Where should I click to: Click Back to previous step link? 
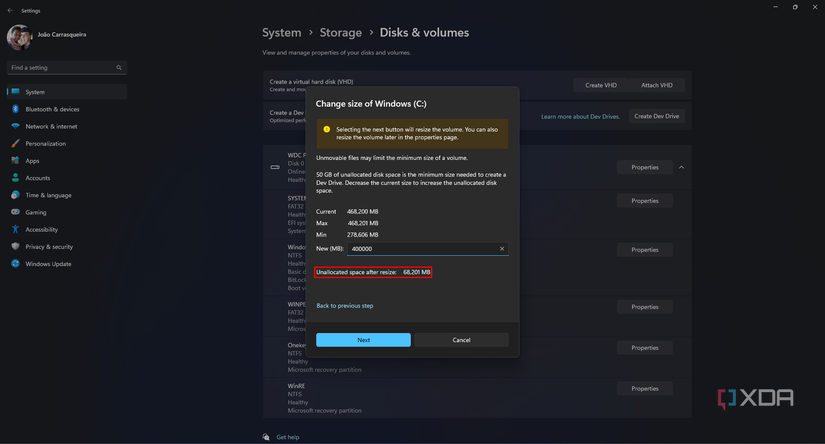tap(345, 306)
